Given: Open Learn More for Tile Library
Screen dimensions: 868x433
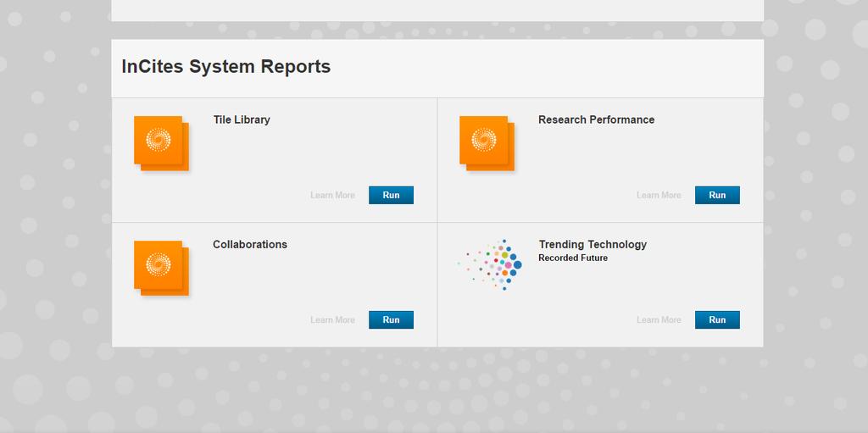Looking at the screenshot, I should click(332, 195).
